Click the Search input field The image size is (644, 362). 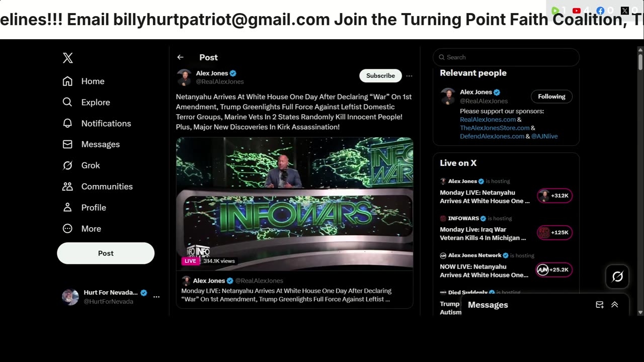pyautogui.click(x=506, y=57)
